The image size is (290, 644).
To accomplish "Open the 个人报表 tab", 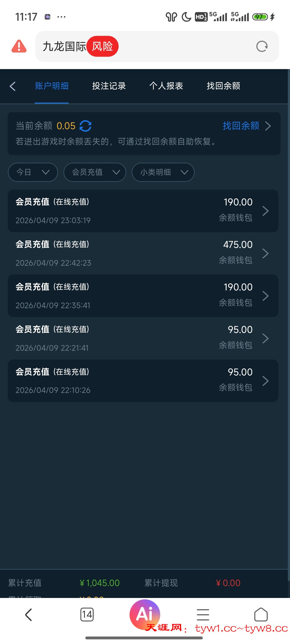I will (x=166, y=86).
